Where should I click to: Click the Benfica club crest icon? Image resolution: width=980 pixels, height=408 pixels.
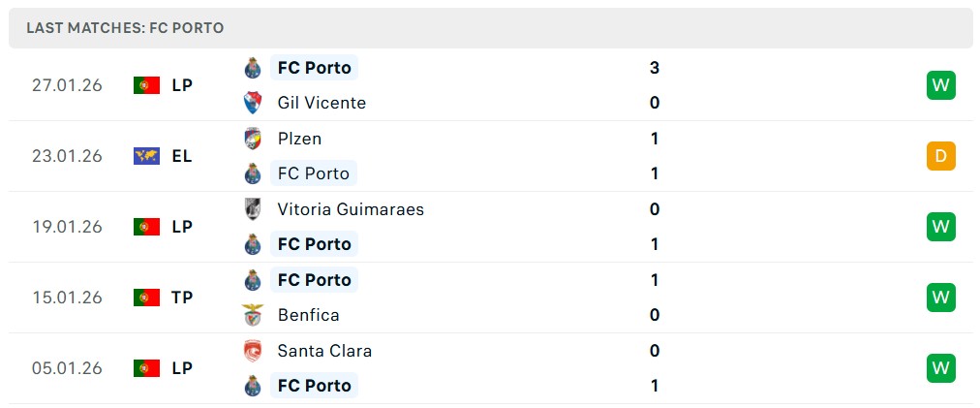pos(253,315)
